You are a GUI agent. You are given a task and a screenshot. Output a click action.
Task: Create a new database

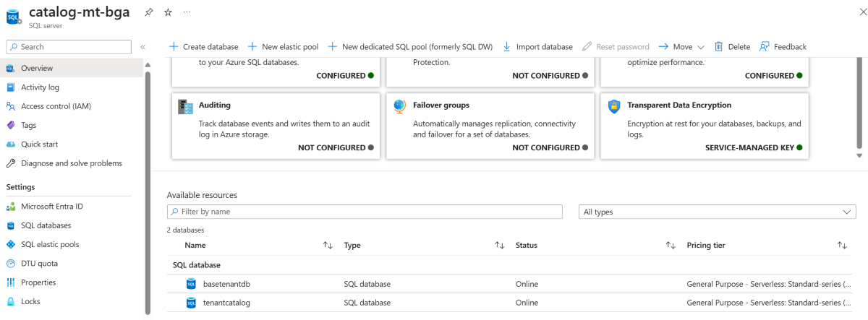click(203, 47)
